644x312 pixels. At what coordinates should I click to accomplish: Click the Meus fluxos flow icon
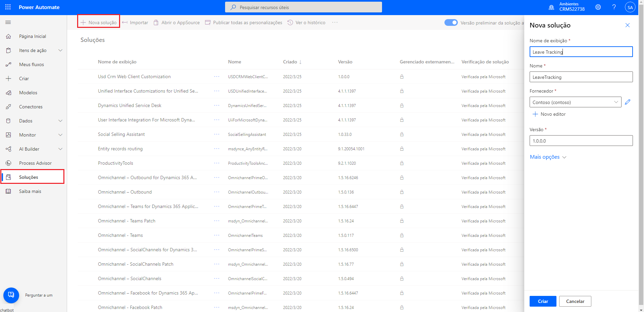(x=9, y=64)
